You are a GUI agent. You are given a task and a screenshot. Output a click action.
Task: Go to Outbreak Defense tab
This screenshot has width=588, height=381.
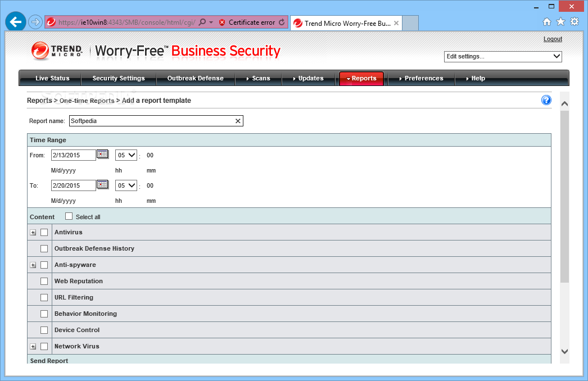tap(196, 78)
